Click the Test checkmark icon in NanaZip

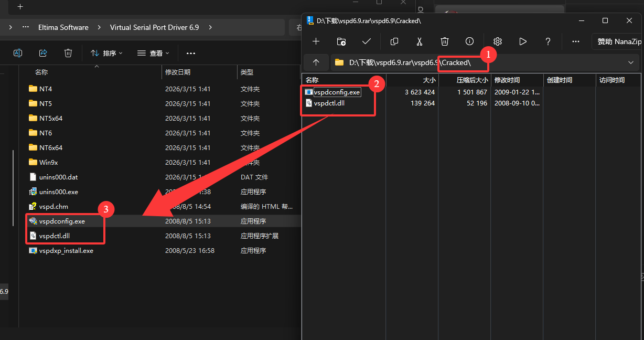tap(367, 41)
